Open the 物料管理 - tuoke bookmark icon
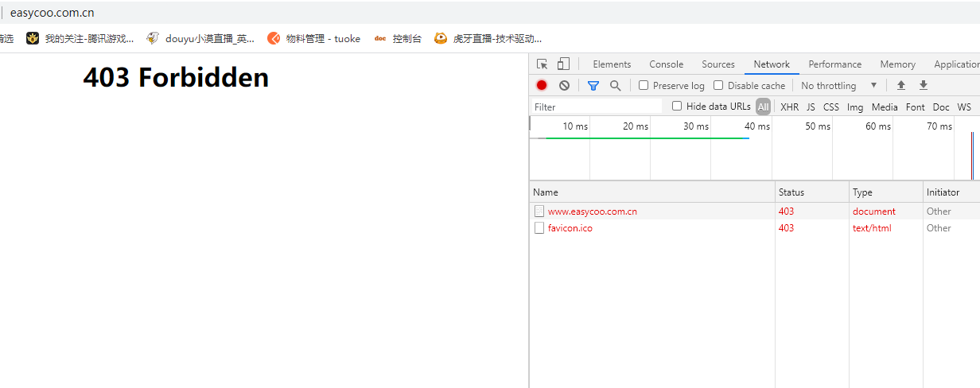Screen dimensions: 980x388 click(x=274, y=38)
